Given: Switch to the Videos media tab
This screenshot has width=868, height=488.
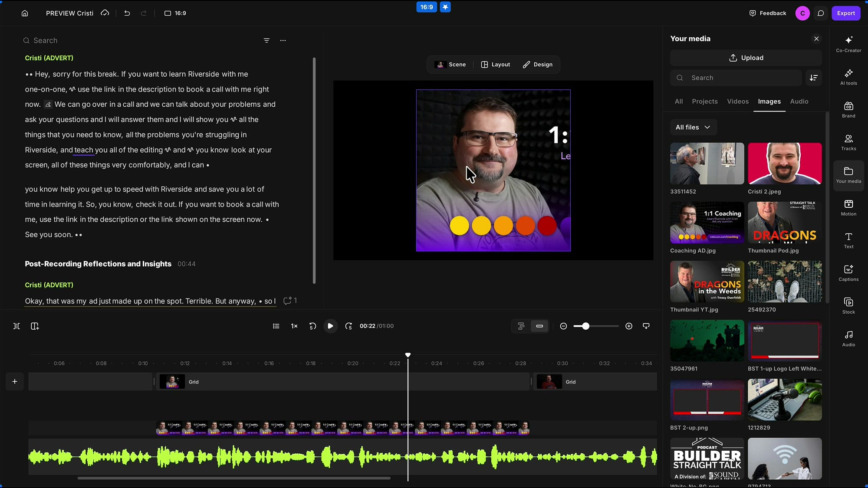Looking at the screenshot, I should point(738,102).
